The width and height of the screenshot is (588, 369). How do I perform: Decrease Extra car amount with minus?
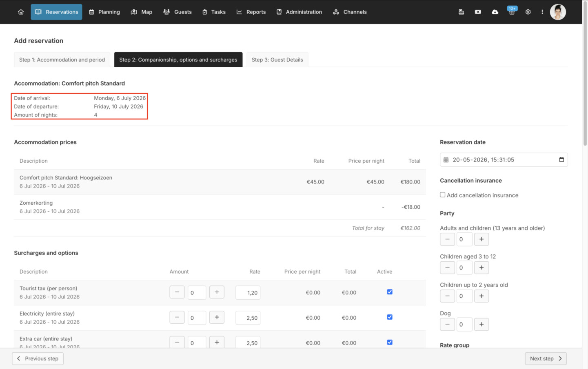click(177, 342)
